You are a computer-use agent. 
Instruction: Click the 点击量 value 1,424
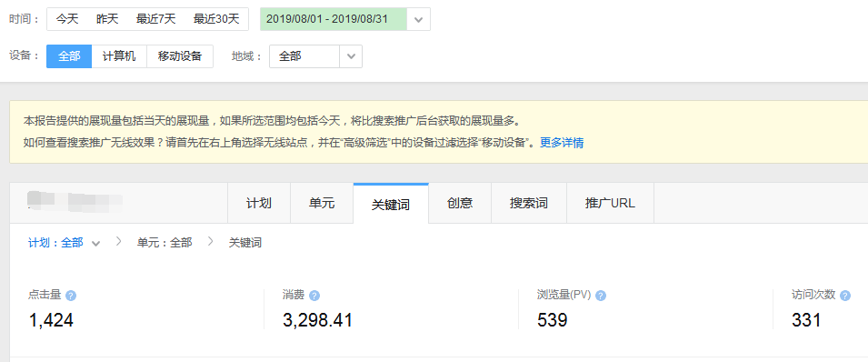[51, 320]
